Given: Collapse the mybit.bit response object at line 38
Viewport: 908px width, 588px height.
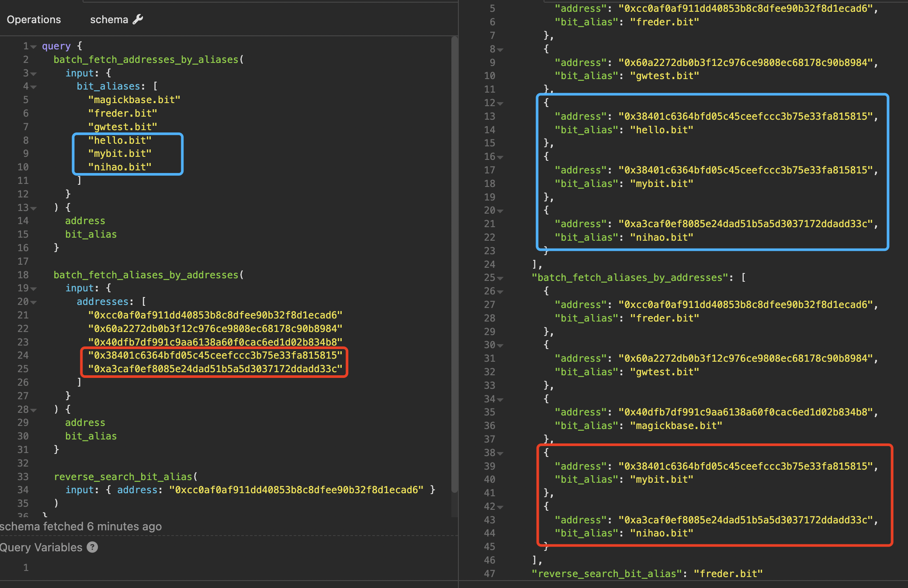Looking at the screenshot, I should coord(500,453).
